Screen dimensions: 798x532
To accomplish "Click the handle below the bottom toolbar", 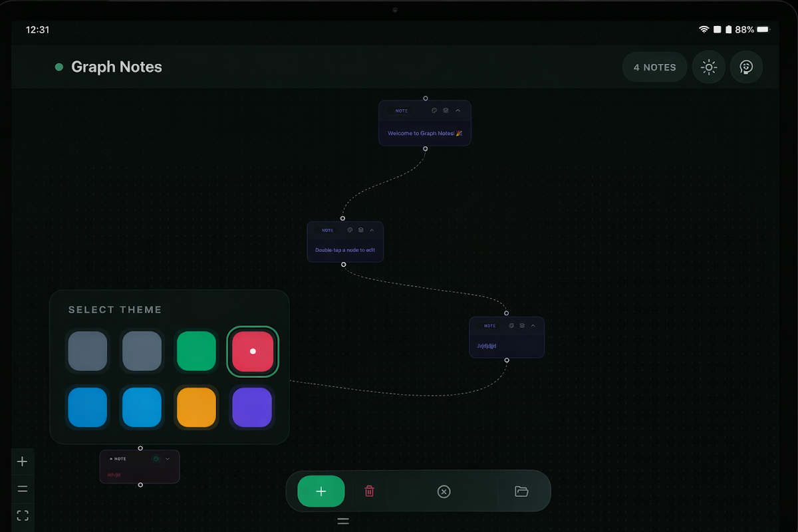I will click(x=343, y=521).
